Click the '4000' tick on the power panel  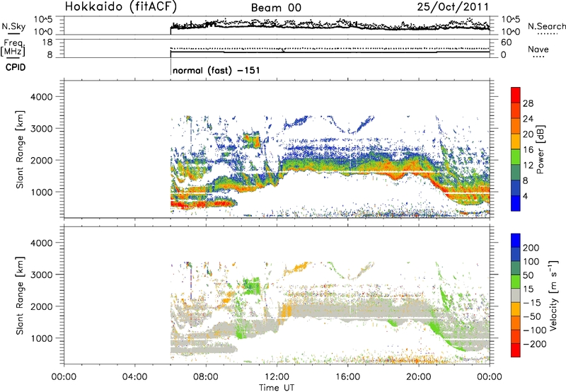pyautogui.click(x=41, y=97)
